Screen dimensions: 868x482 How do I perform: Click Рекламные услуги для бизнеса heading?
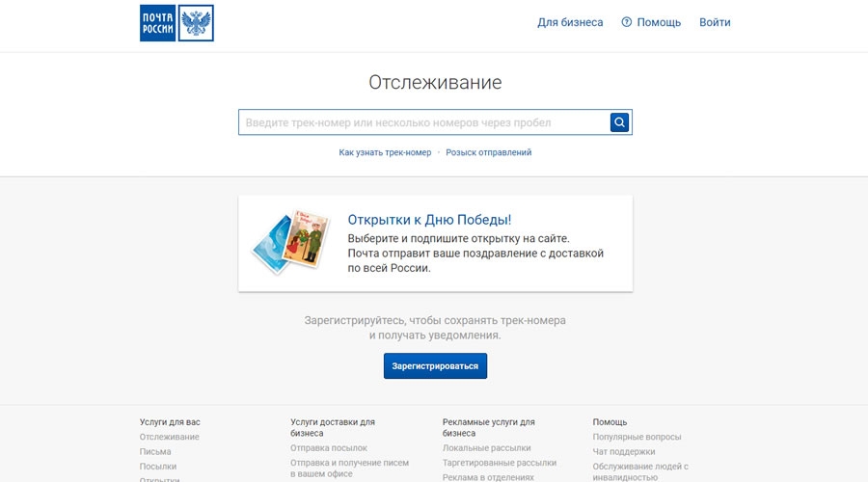[489, 427]
